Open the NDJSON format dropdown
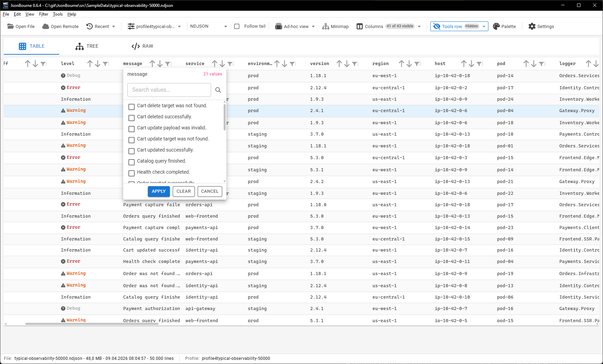The height and width of the screenshot is (364, 603). [x=208, y=26]
